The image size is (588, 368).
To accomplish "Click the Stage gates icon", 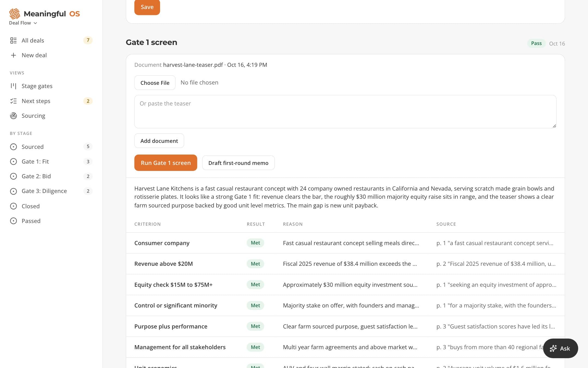I will [x=13, y=86].
